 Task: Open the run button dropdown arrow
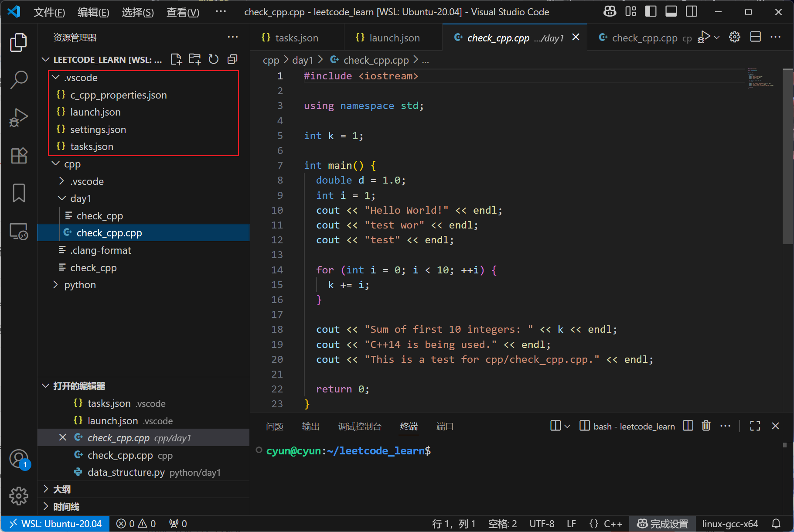[717, 38]
